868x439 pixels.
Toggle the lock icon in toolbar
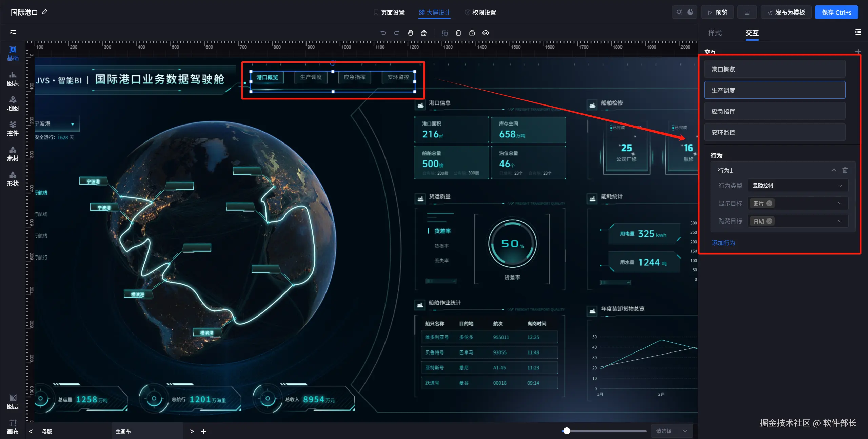[x=472, y=33]
